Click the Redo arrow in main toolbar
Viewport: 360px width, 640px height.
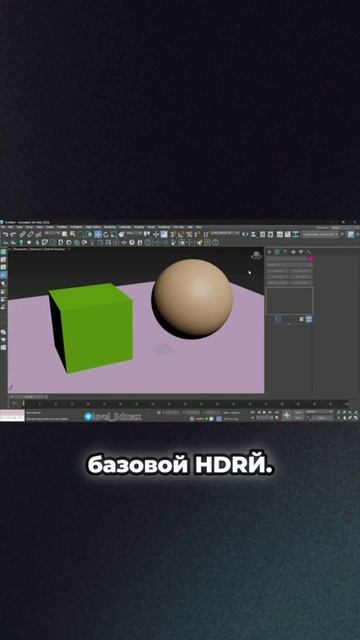coord(13,234)
